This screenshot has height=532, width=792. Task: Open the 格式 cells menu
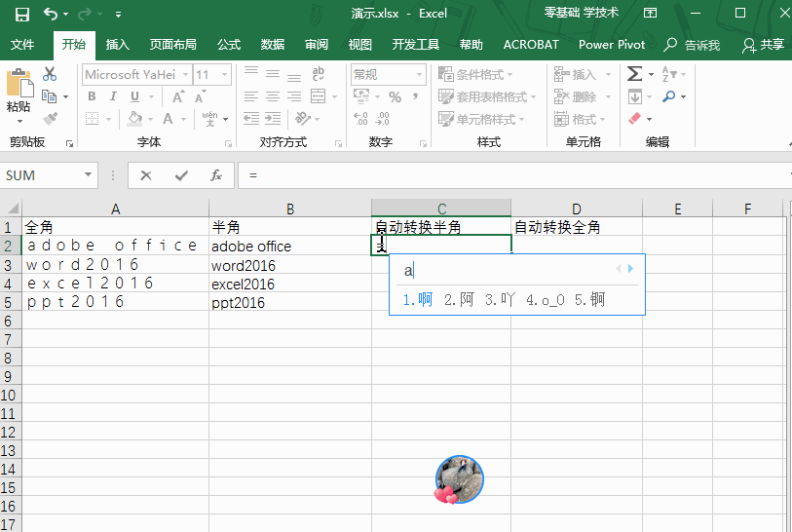(x=580, y=119)
